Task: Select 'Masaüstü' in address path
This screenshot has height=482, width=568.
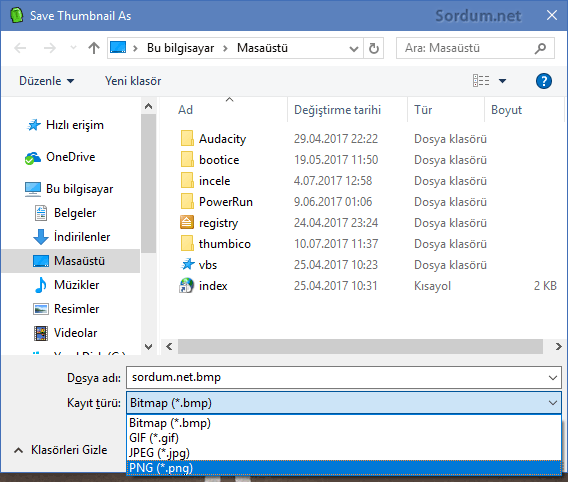Action: (262, 48)
